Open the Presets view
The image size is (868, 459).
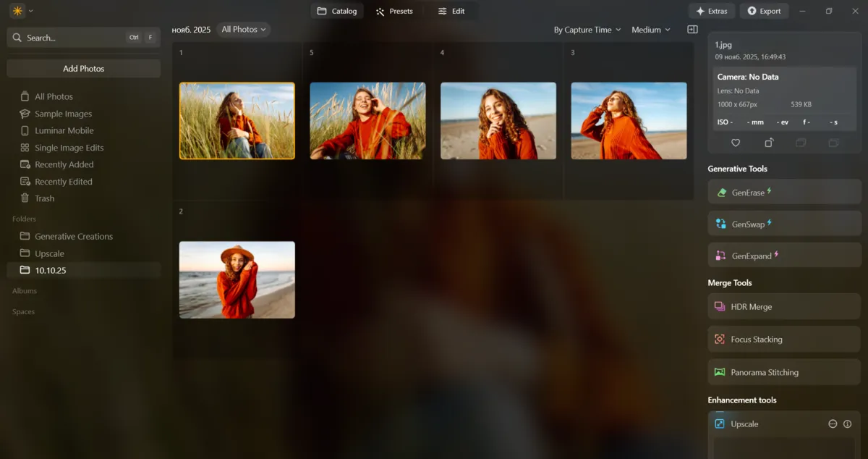395,11
